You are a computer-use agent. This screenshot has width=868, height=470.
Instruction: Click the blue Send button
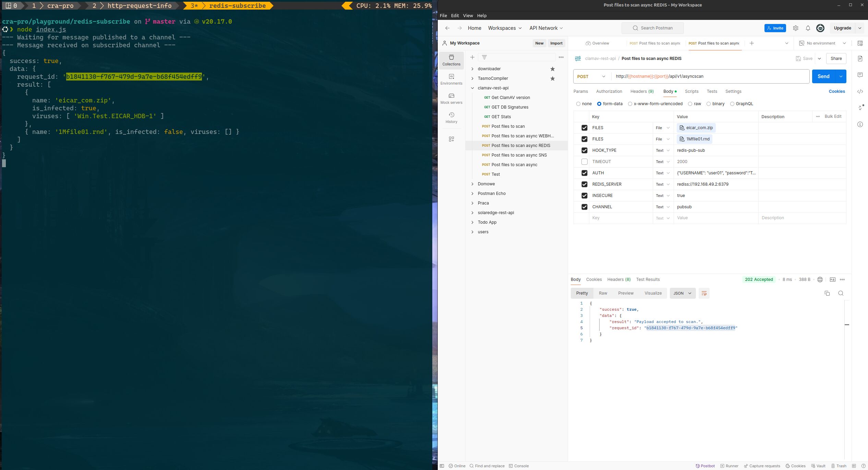tap(823, 76)
